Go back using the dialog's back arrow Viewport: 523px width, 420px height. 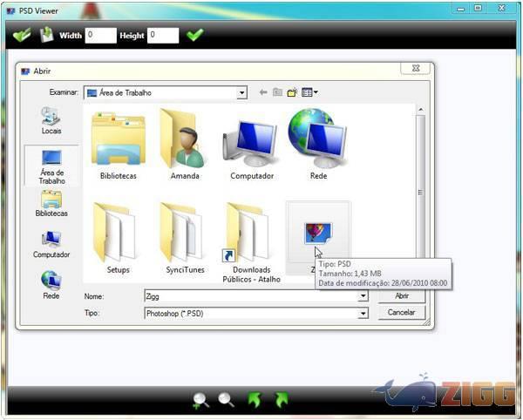click(263, 92)
